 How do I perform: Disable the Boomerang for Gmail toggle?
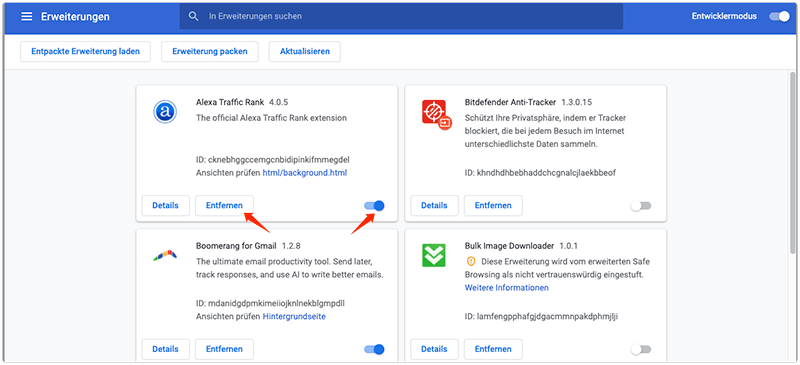point(374,349)
